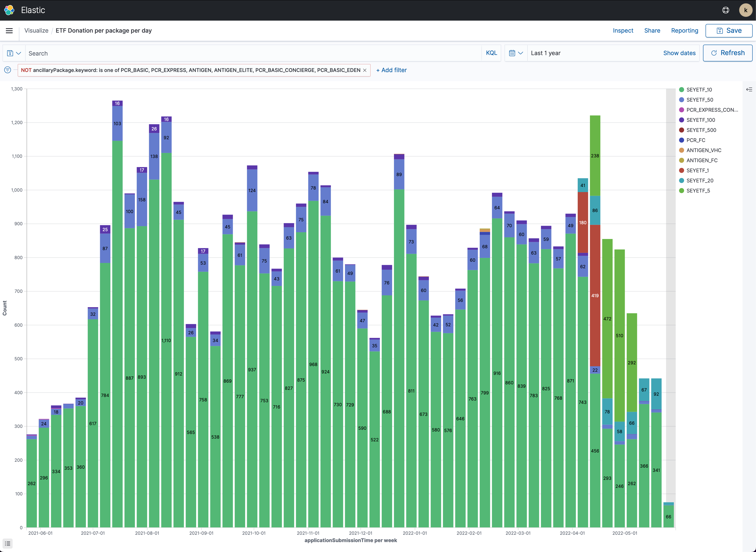Screen dimensions: 756x552
Task: Click Add filter
Action: 391,70
